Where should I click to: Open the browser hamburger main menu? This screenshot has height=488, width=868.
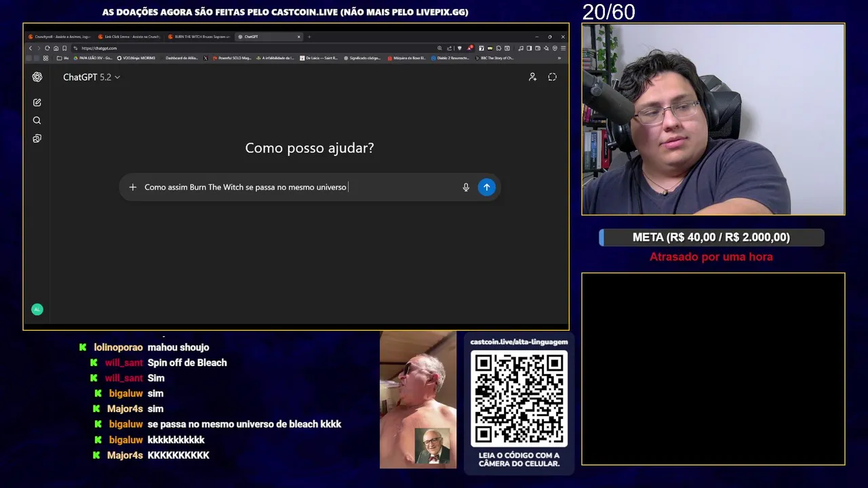point(564,48)
